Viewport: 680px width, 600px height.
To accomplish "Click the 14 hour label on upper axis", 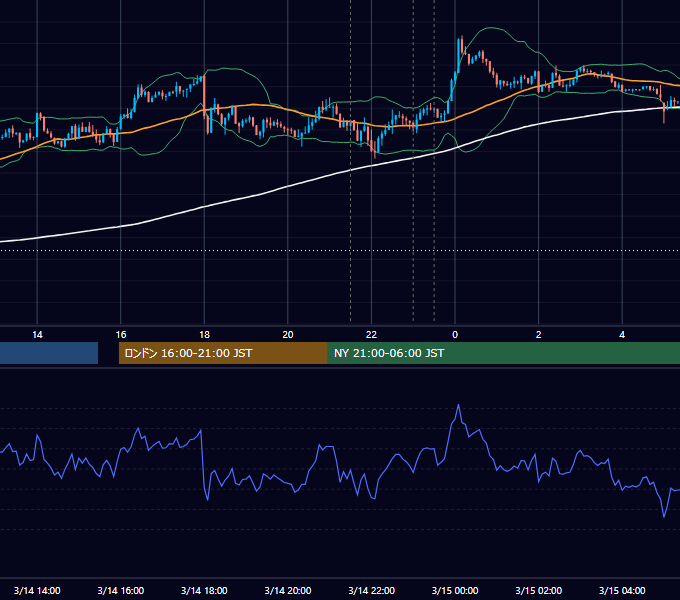I will (x=37, y=335).
